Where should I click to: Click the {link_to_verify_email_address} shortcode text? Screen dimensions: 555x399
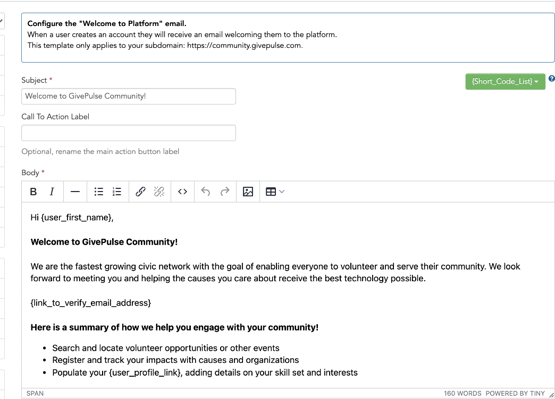tap(91, 303)
